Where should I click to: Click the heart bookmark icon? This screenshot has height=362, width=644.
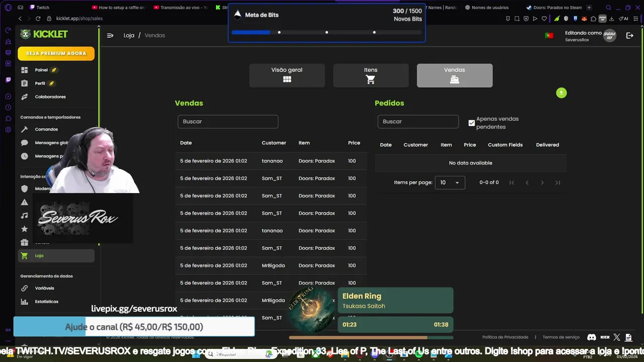pyautogui.click(x=544, y=19)
